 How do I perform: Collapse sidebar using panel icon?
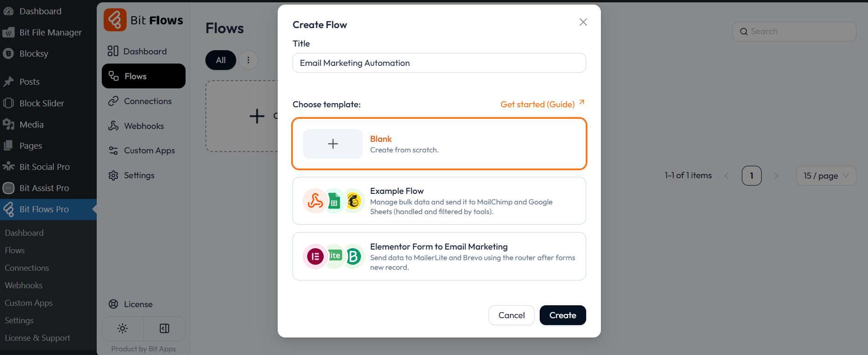click(164, 328)
